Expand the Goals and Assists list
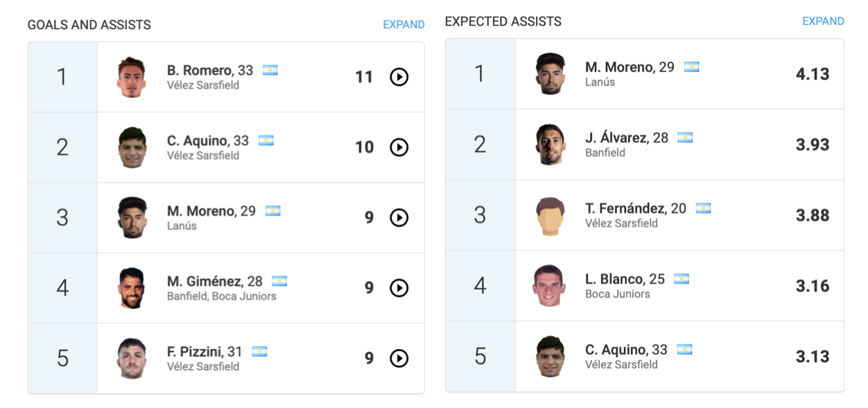Screen dimensions: 868x408 (x=403, y=24)
